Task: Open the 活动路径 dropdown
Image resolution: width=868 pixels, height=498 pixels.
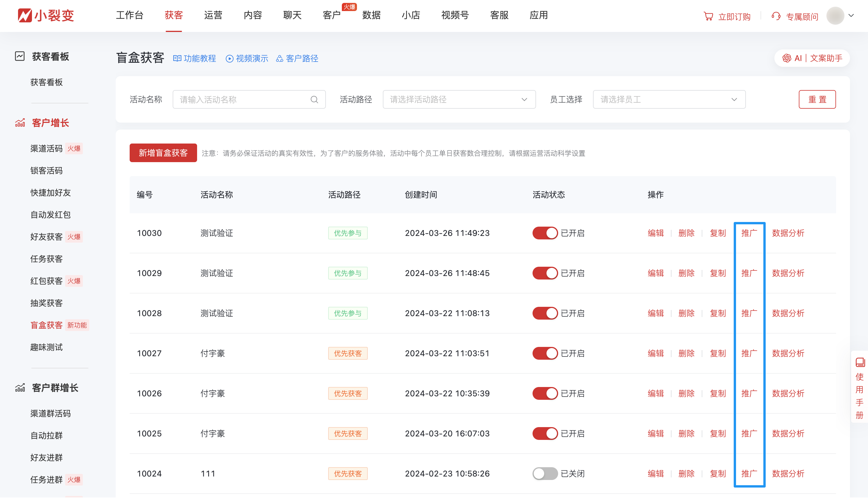Action: [x=459, y=100]
